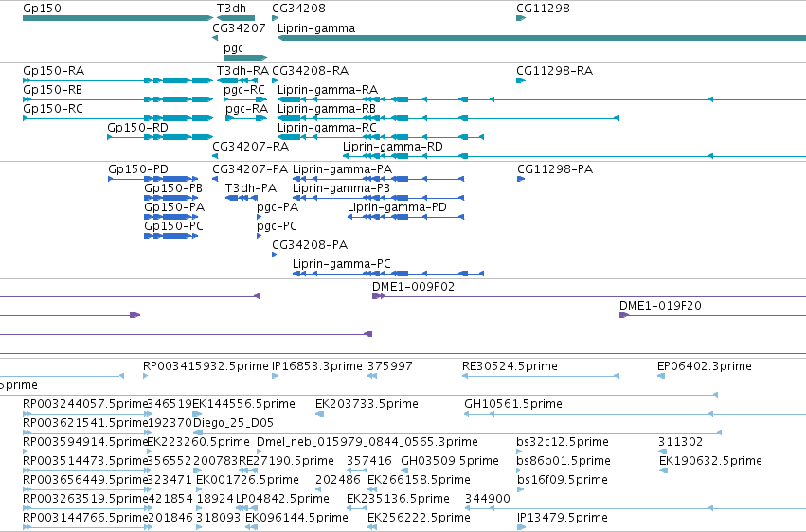Click Dmel_neb_015979_0844_0565.3prime label

(x=367, y=442)
